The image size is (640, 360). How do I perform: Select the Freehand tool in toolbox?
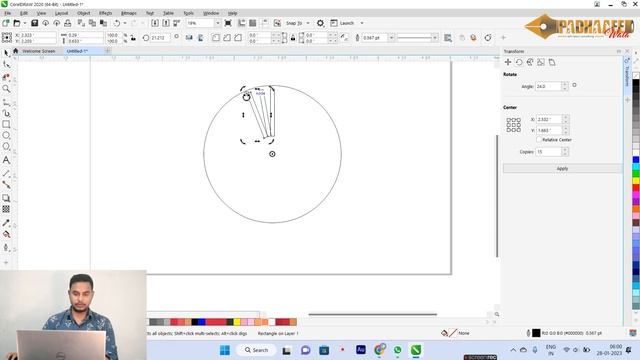click(x=6, y=102)
